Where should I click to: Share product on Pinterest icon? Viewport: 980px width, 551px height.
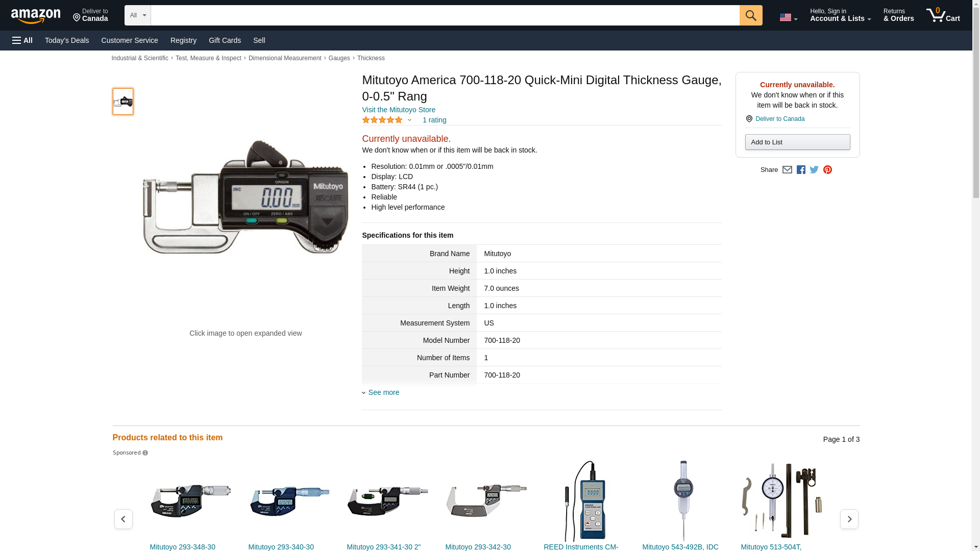(827, 170)
